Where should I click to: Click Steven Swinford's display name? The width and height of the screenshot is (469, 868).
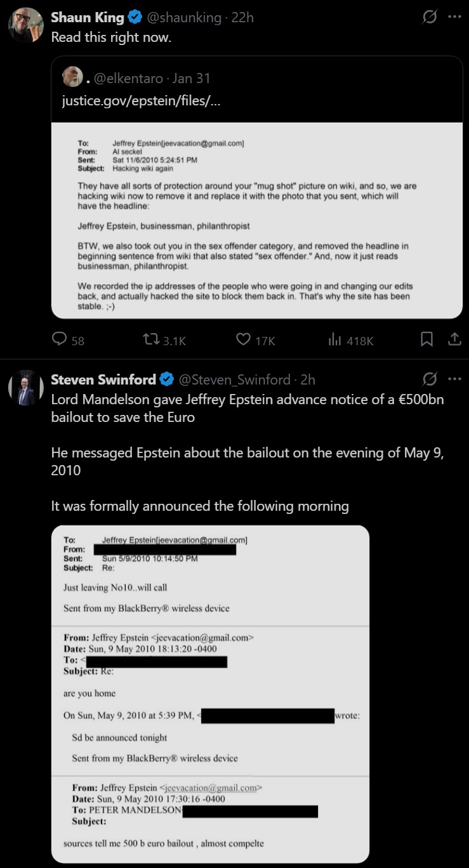click(x=103, y=379)
